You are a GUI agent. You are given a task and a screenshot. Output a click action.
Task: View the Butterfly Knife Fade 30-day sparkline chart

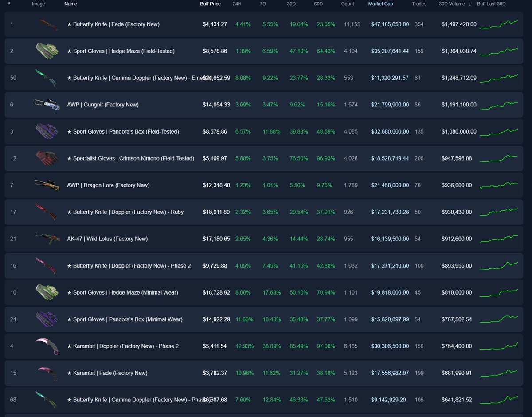(x=499, y=24)
